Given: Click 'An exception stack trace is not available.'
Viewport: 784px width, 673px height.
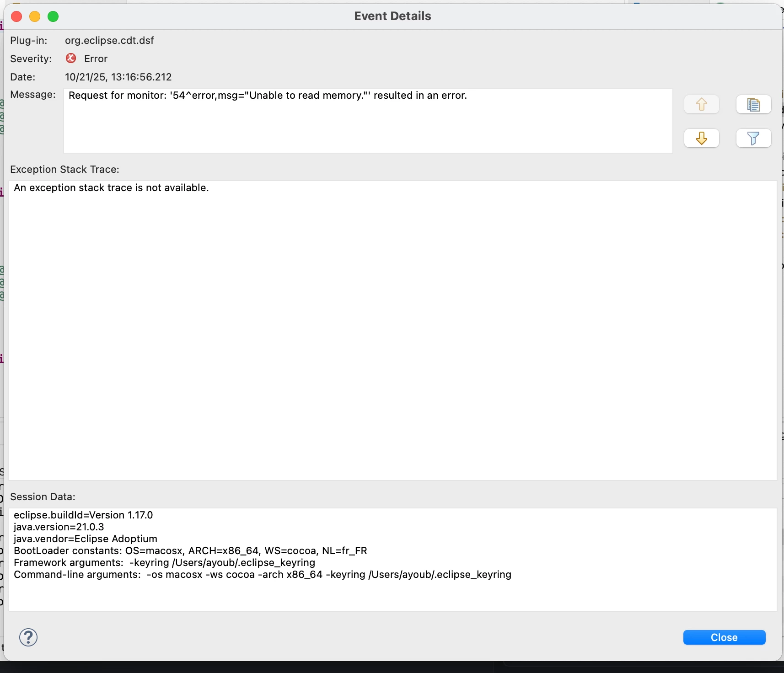Looking at the screenshot, I should coord(111,188).
